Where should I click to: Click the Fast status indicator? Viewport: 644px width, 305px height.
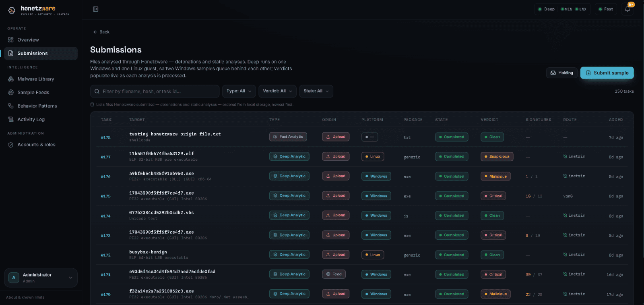(605, 9)
